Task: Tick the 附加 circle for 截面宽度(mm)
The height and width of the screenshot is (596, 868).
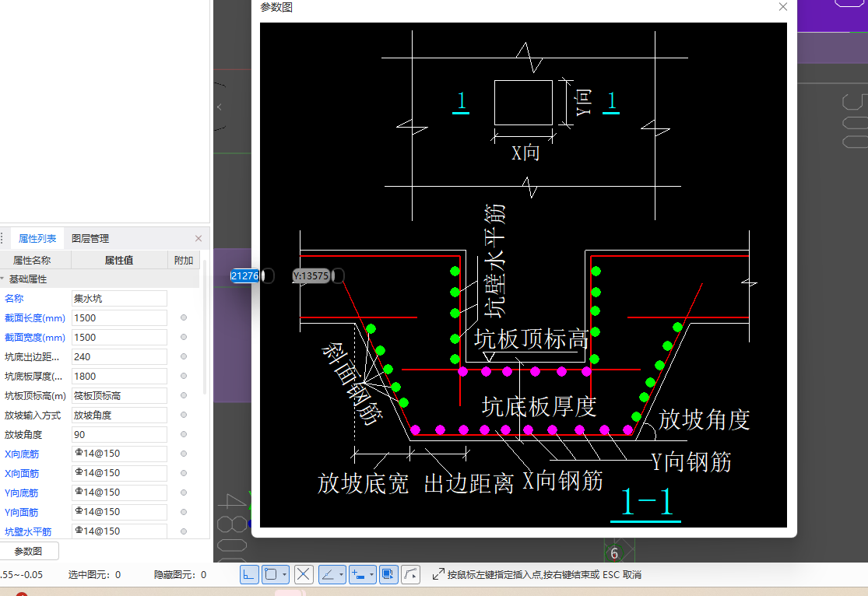Action: (x=184, y=337)
